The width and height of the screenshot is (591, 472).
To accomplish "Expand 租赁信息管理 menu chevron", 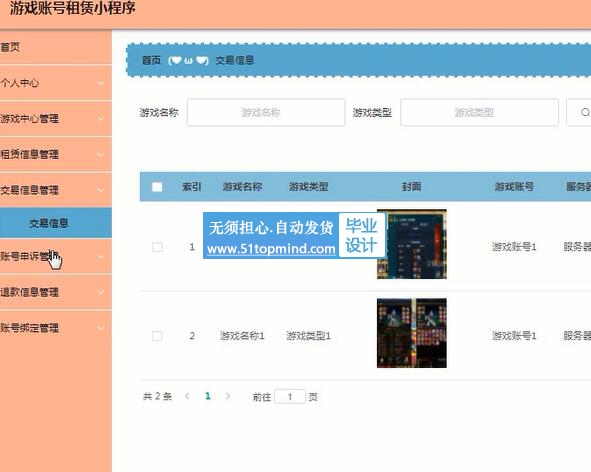I will (x=101, y=155).
